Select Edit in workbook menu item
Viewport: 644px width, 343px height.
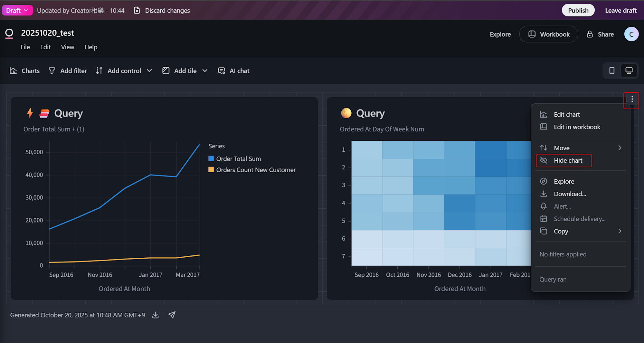(577, 127)
